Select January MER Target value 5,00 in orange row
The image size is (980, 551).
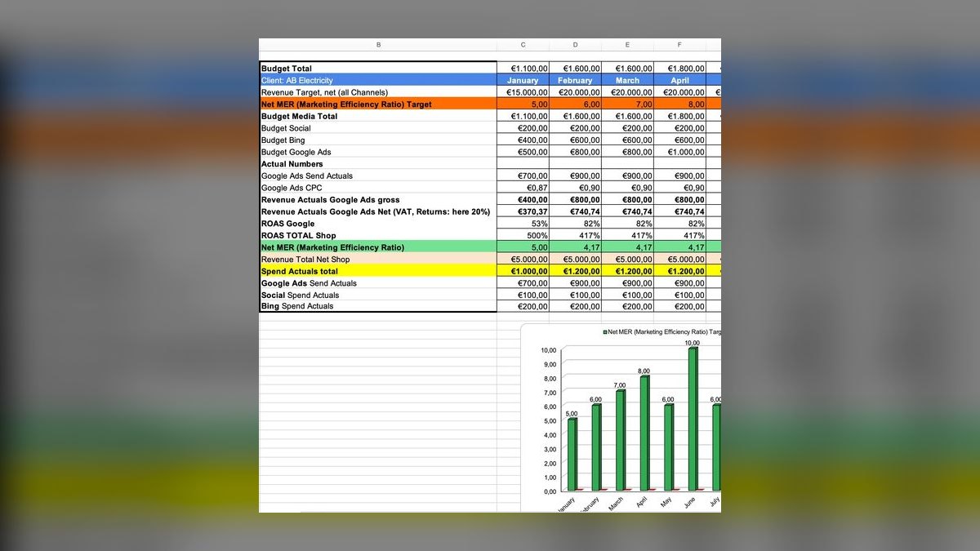pyautogui.click(x=523, y=104)
